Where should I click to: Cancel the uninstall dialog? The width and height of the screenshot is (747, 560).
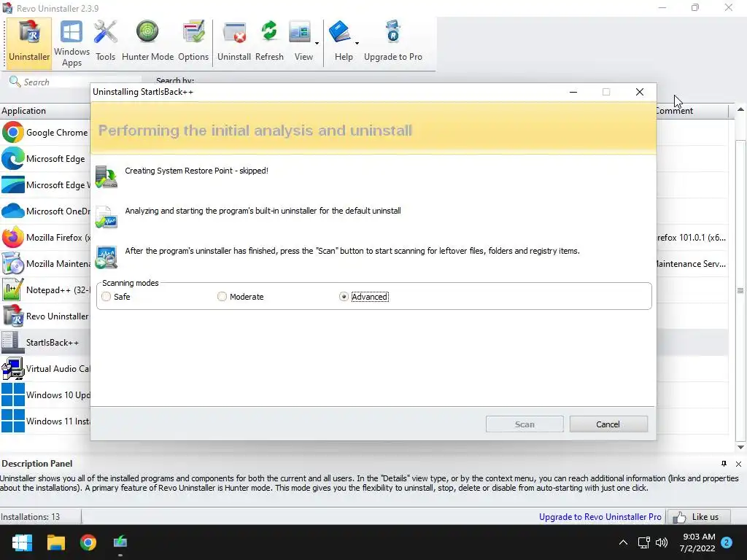coord(608,424)
